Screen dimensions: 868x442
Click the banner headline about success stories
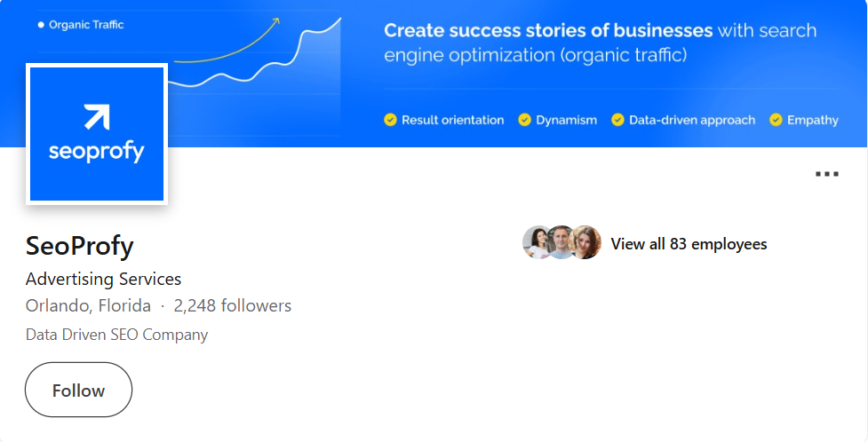click(600, 43)
